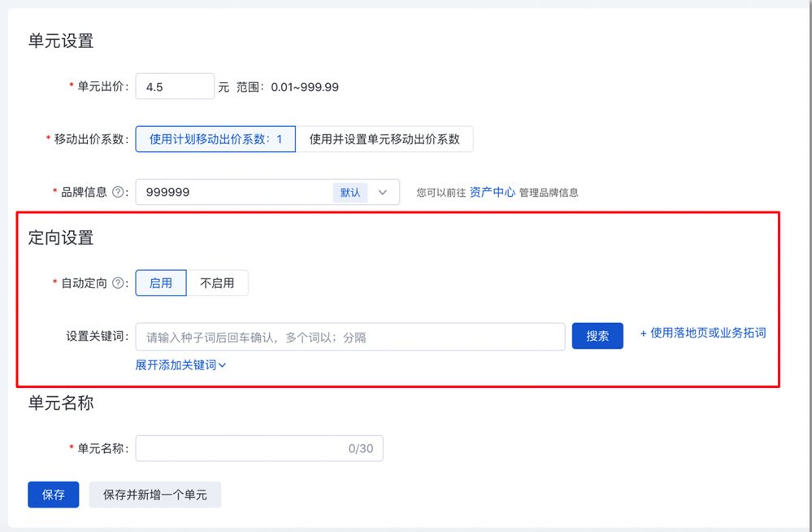Click the unit bid input showing 4.5
The image size is (812, 532).
[174, 86]
